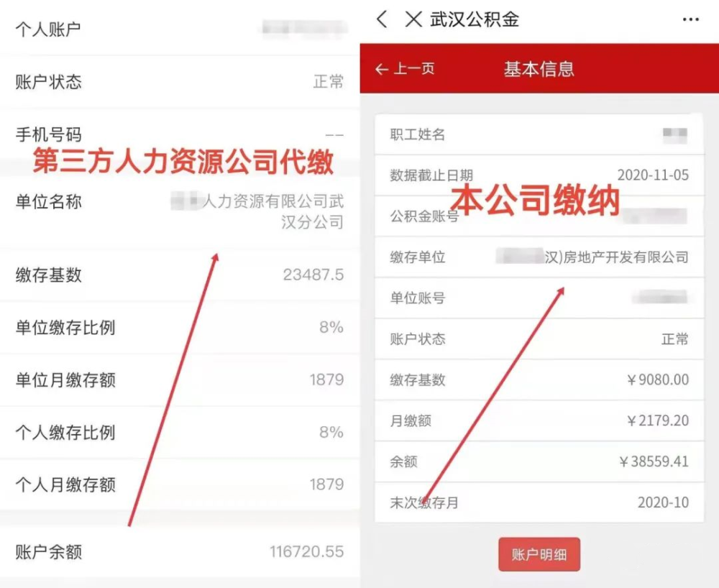This screenshot has width=719, height=588.
Task: Tap the 单位名称 人力资源有限公司 row
Action: [180, 212]
